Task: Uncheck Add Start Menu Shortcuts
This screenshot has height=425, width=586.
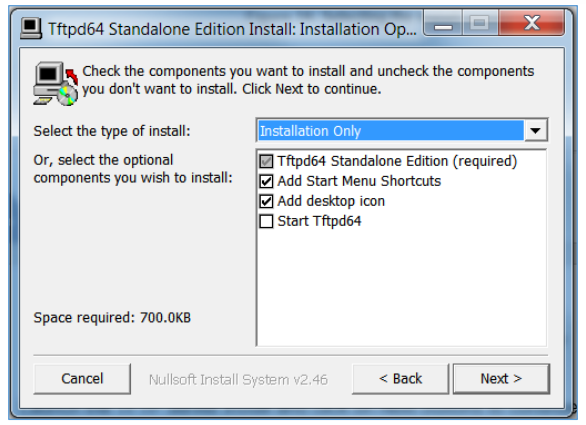Action: coord(266,181)
